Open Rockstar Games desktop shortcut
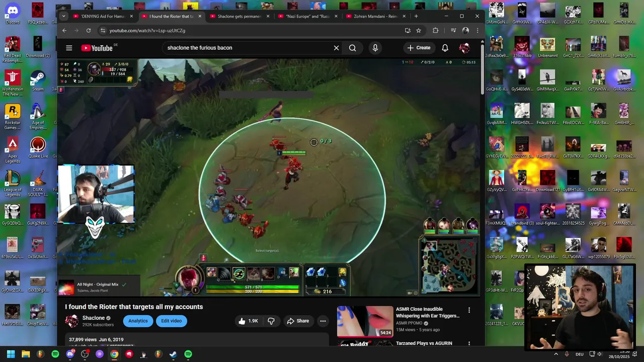 point(13,117)
